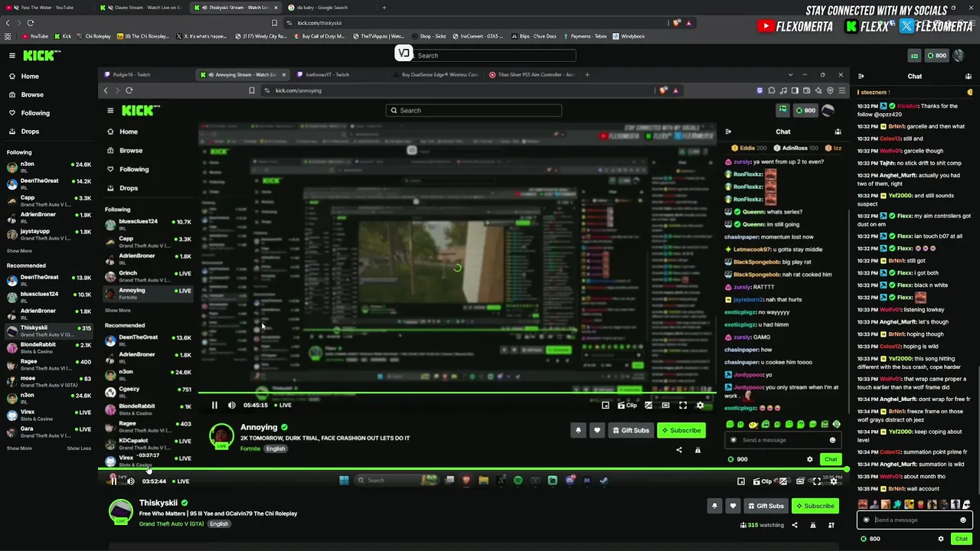Select Thiskyskii in outer Recommended list
Viewport: 980px width, 551px height.
point(49,331)
